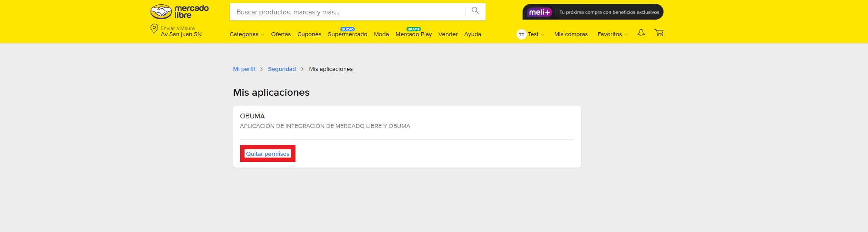The width and height of the screenshot is (868, 232).
Task: Click the Ayuda link
Action: click(x=473, y=34)
